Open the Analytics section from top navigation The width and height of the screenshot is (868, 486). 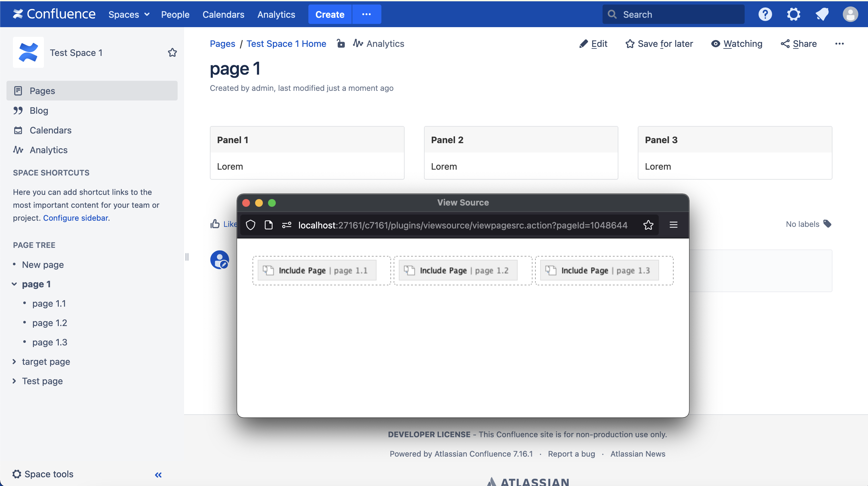(x=276, y=14)
